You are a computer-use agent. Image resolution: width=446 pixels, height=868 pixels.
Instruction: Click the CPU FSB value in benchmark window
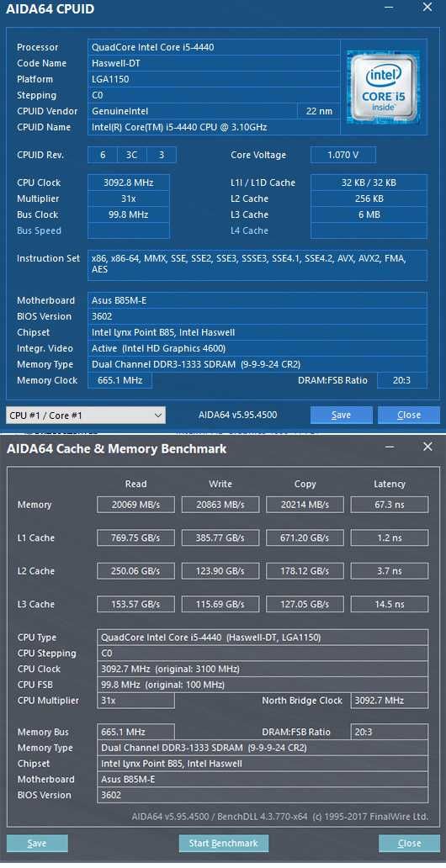[263, 685]
